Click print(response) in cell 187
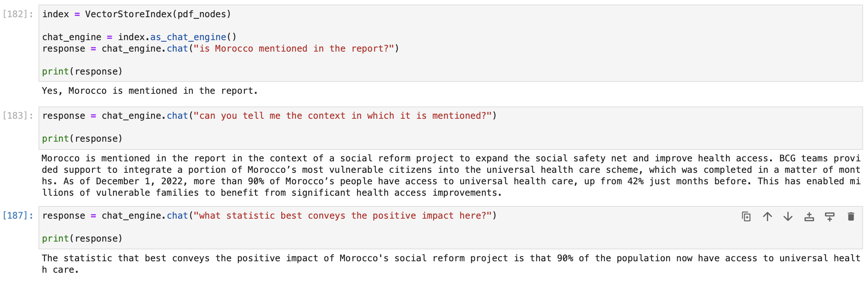The width and height of the screenshot is (868, 285). pos(82,239)
